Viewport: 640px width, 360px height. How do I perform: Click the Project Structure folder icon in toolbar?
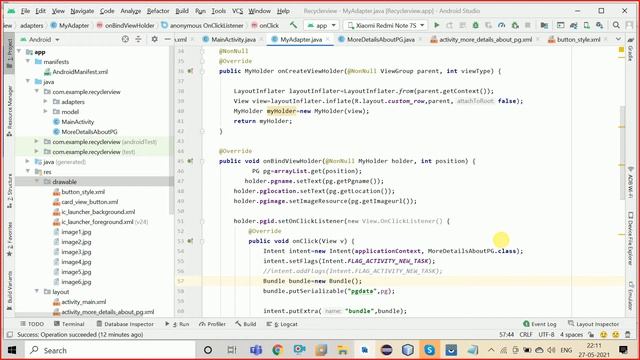point(544,25)
